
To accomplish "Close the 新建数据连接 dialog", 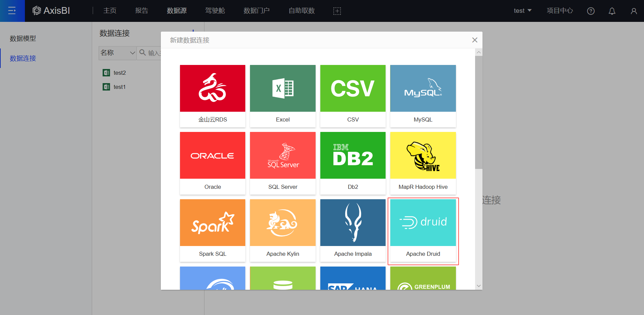I will [475, 40].
